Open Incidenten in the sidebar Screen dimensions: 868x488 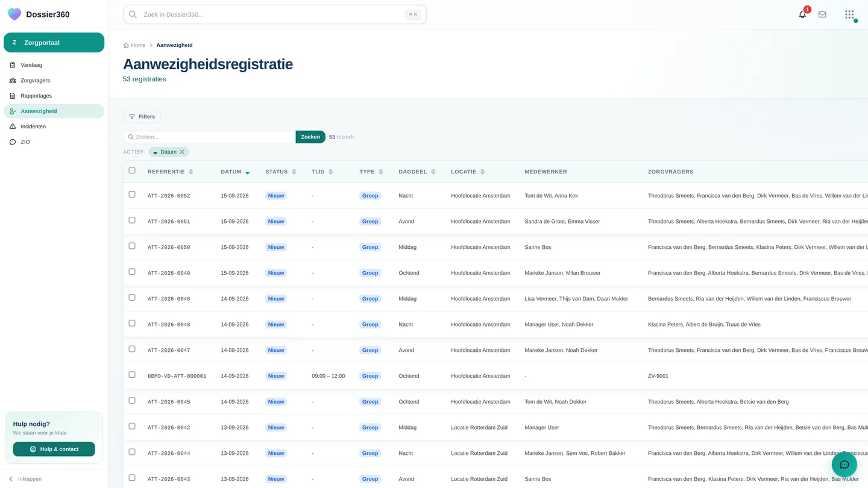tap(54, 127)
